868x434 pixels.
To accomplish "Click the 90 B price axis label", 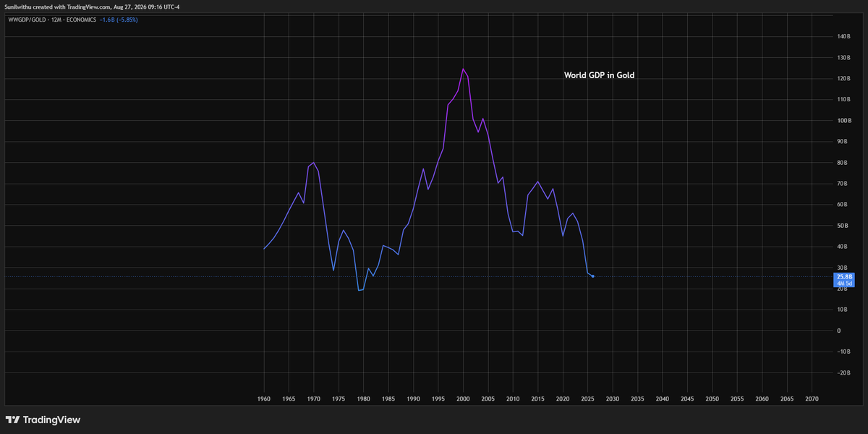I will click(843, 142).
